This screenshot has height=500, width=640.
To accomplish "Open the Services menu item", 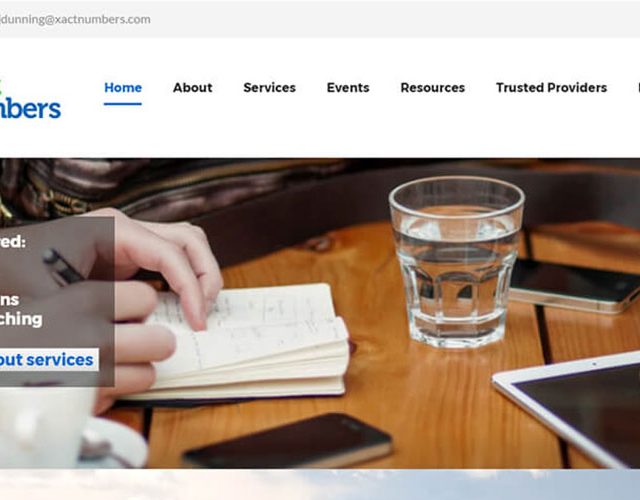I will click(269, 88).
